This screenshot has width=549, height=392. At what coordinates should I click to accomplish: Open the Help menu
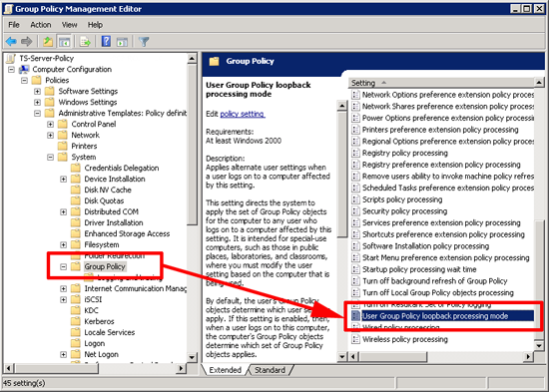[x=95, y=25]
